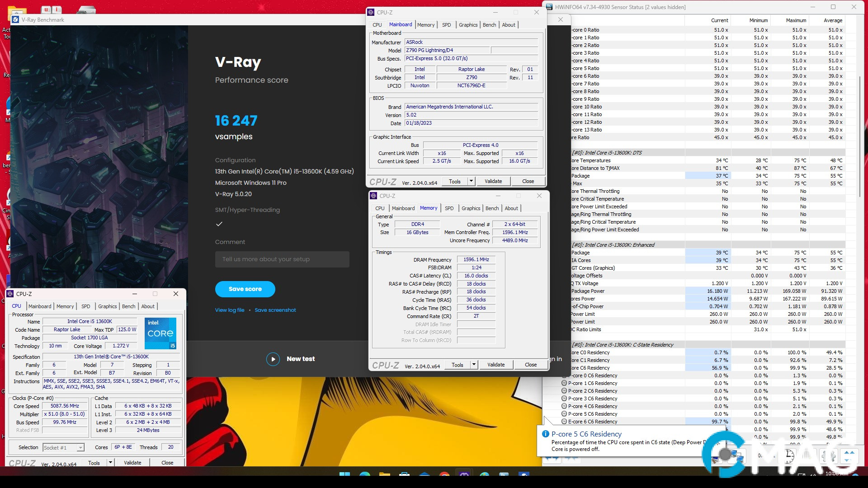Click HWiNFO expand/collapse arrows icon
The height and width of the screenshot is (488, 868).
tap(849, 456)
